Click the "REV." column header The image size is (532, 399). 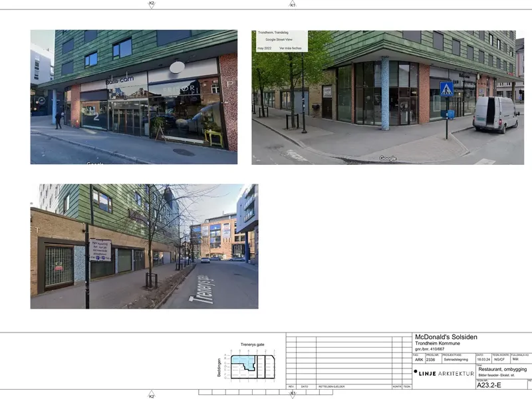click(x=291, y=387)
